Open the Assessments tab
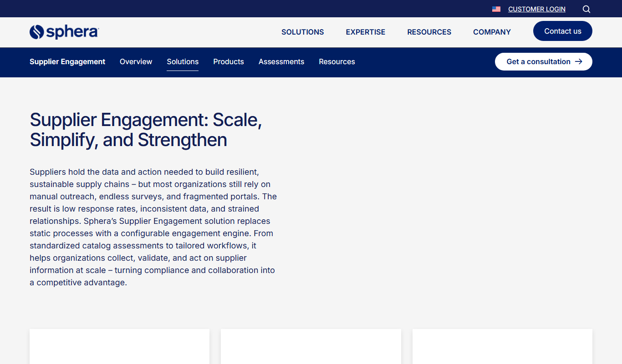The image size is (622, 364). point(281,61)
